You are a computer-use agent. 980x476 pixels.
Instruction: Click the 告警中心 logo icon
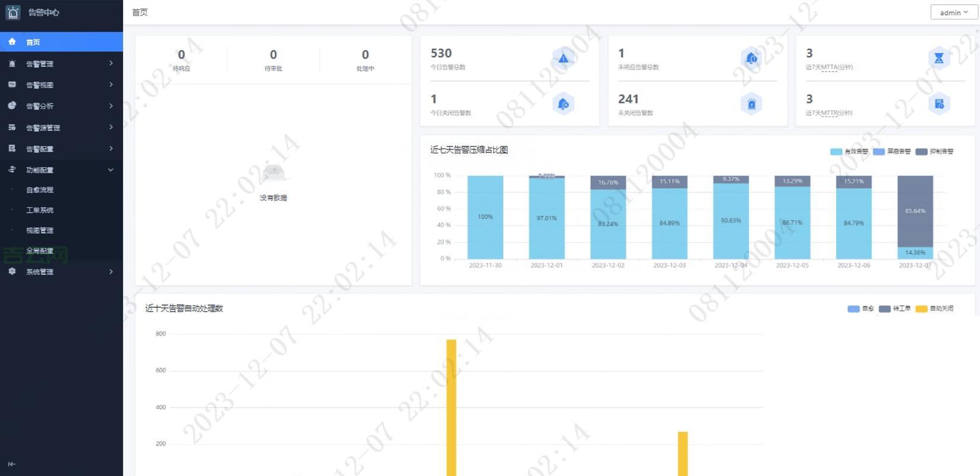pyautogui.click(x=13, y=12)
